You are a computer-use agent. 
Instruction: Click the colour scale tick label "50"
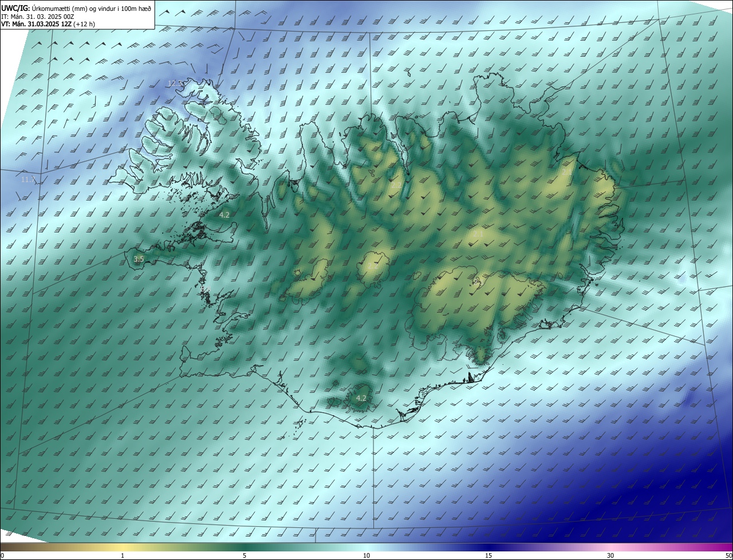click(728, 555)
